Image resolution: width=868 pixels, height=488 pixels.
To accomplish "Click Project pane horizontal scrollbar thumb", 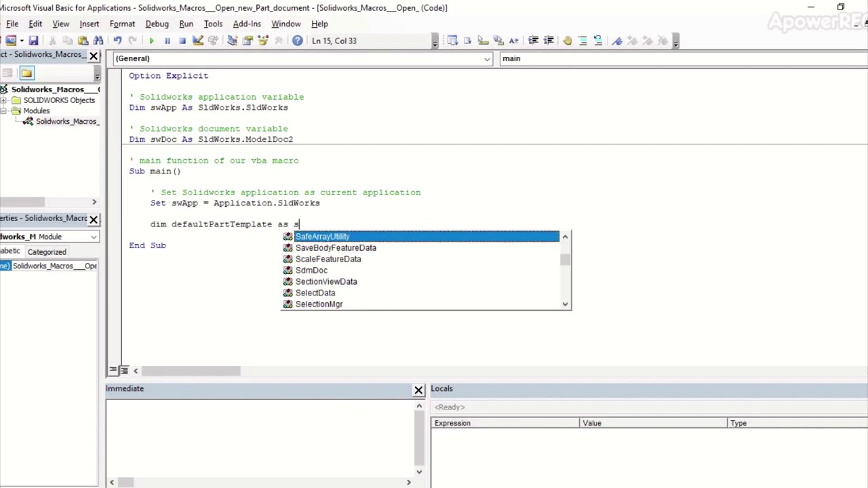I will (x=22, y=202).
